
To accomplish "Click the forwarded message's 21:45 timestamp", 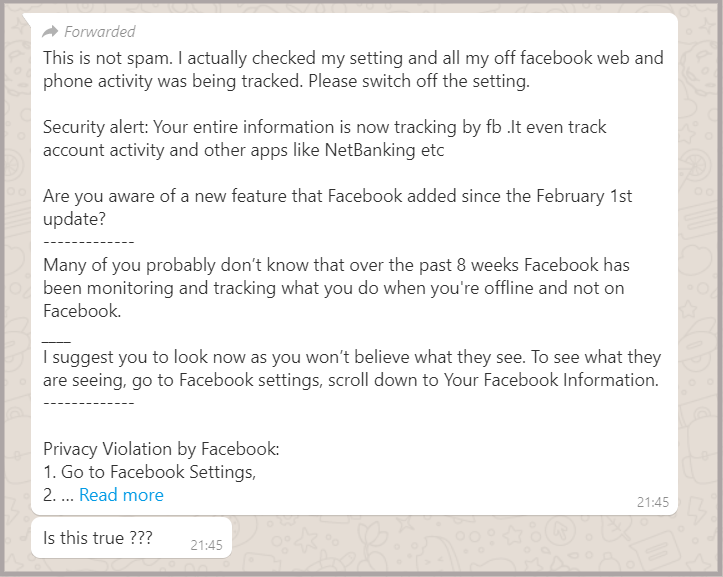I will click(x=652, y=502).
